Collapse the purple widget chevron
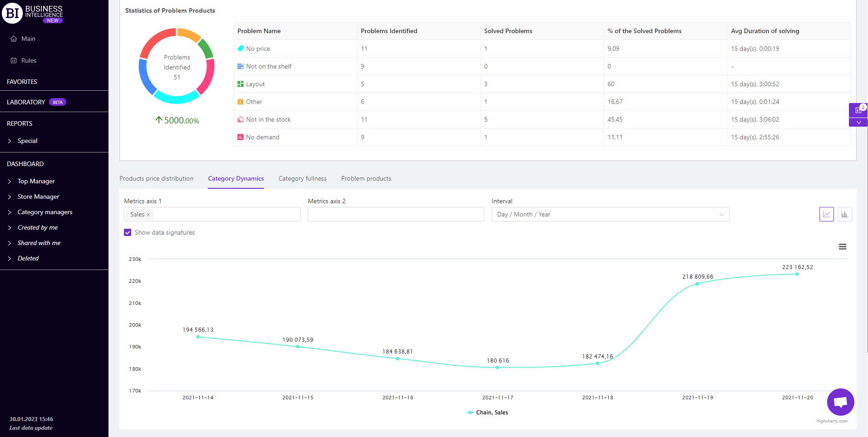 pyautogui.click(x=858, y=123)
